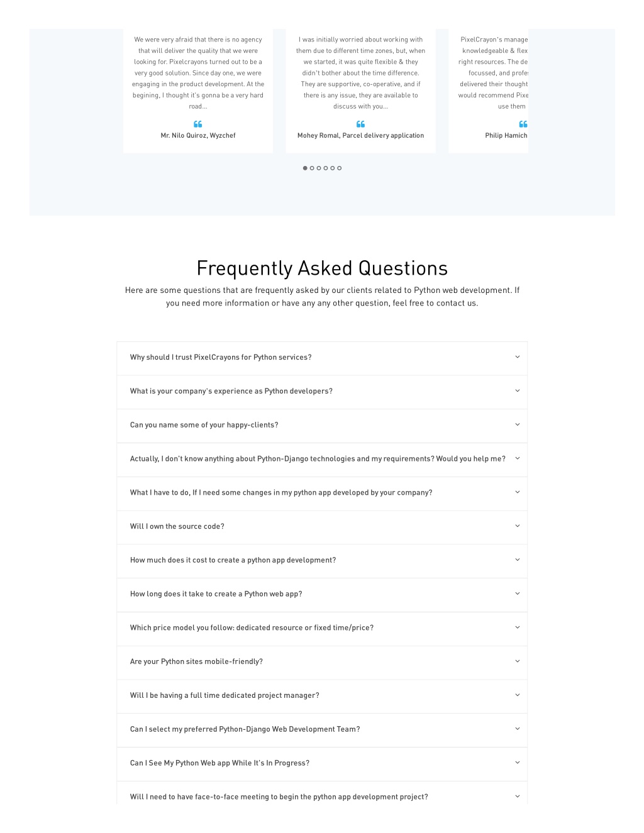Select the fourth carousel pagination dot
644x833 pixels.
click(326, 168)
